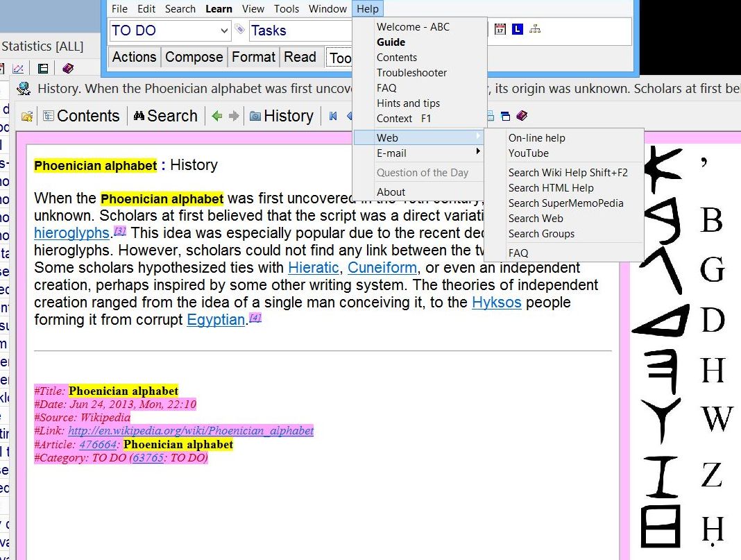Open the TO DO combo box dropdown
The image size is (741, 560).
pyautogui.click(x=223, y=31)
